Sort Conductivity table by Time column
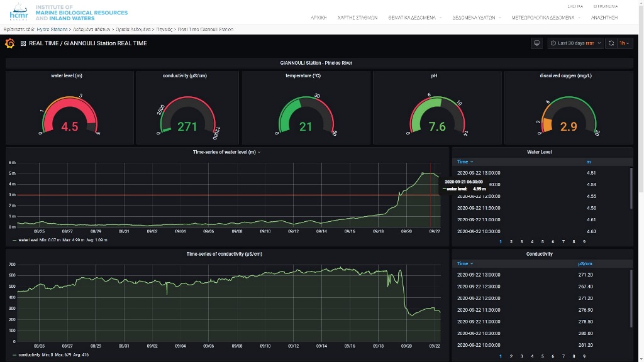The height and width of the screenshot is (362, 644). pyautogui.click(x=465, y=263)
